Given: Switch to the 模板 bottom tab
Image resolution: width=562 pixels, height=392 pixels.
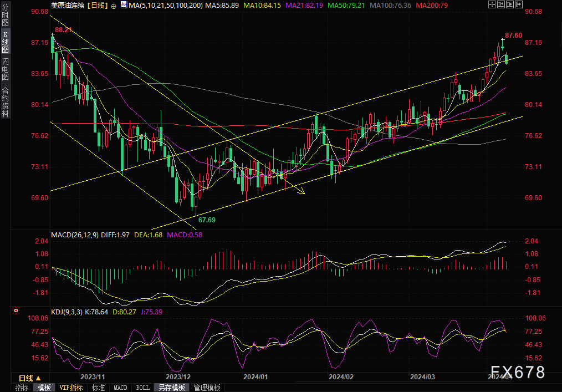Looking at the screenshot, I should pos(44,388).
